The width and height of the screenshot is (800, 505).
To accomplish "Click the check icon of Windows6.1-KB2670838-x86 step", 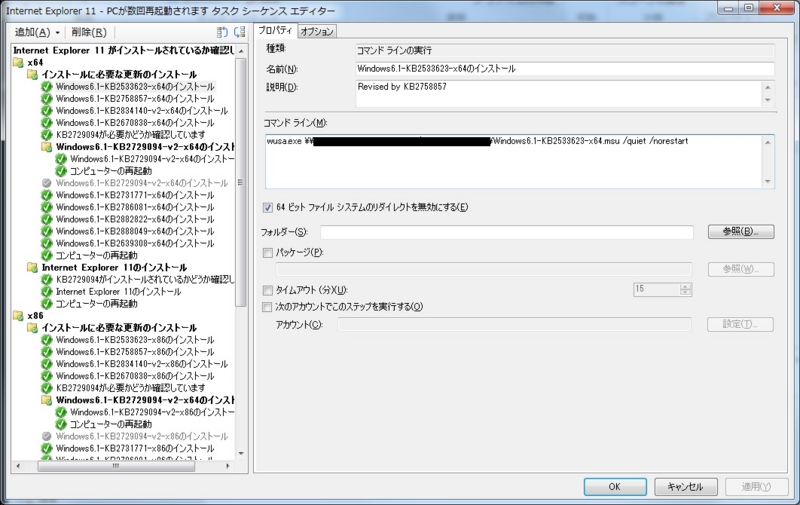I will click(47, 376).
